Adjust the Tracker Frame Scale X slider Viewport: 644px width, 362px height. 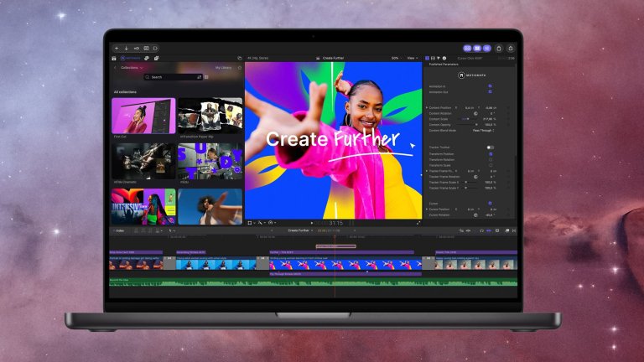[x=468, y=182]
